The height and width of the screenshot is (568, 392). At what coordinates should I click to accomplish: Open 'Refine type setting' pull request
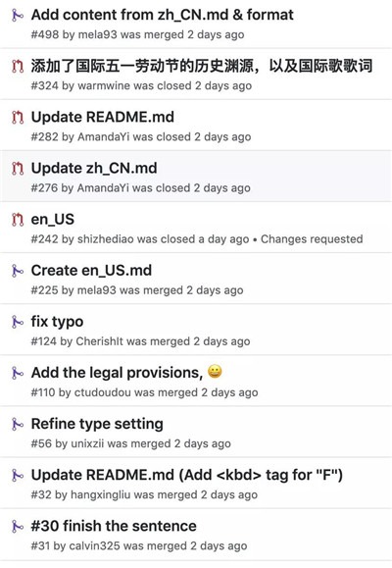97,424
